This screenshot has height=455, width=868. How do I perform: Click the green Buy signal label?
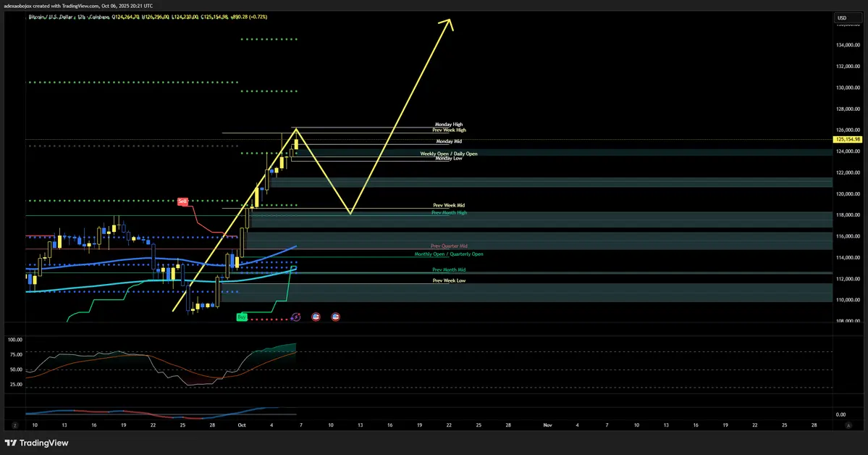[x=241, y=317]
